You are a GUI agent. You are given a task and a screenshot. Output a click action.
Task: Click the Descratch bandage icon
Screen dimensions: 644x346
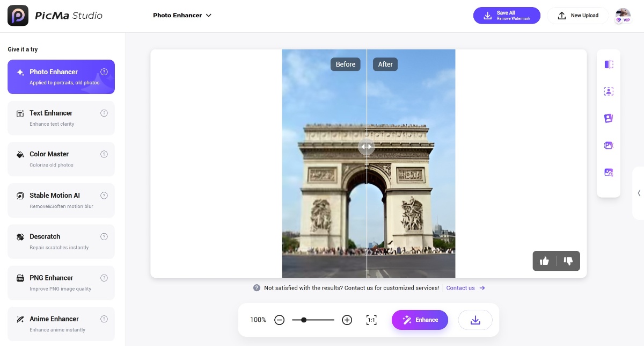point(20,237)
